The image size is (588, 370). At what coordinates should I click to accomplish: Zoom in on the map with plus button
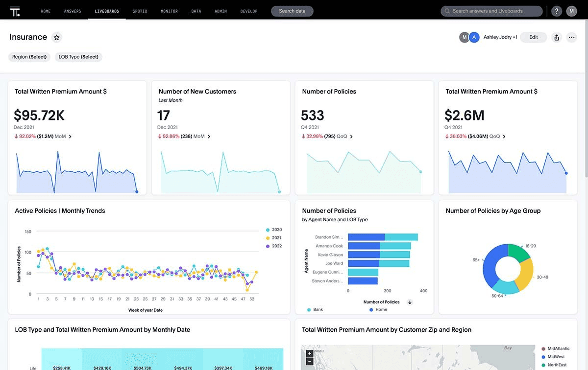point(309,353)
